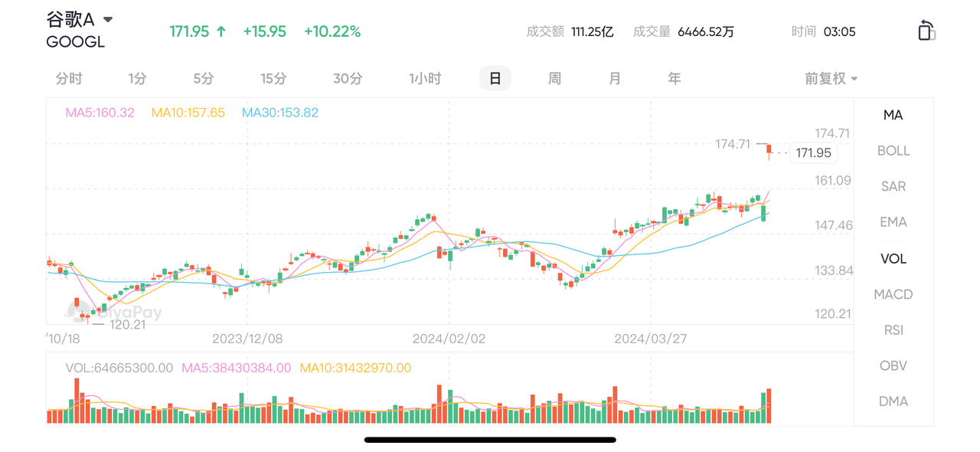Tap the 2023/12/08 date axis label
This screenshot has width=980, height=452.
(247, 339)
